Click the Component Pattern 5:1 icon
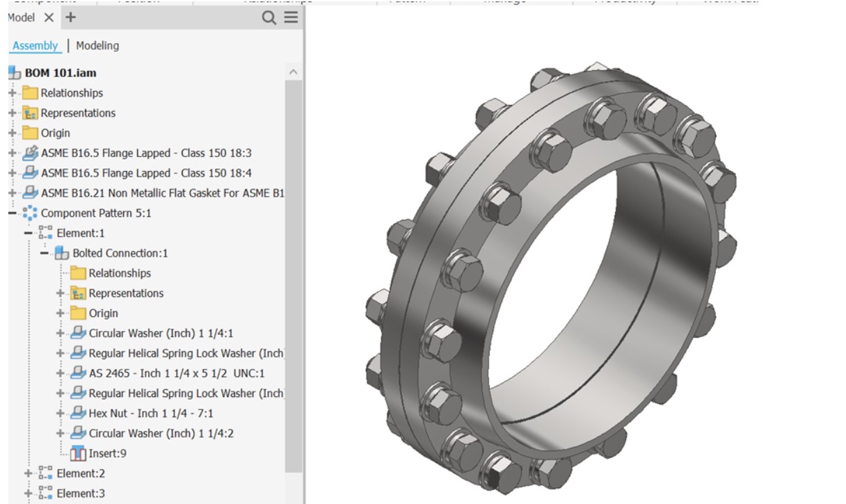Screen dimensions: 846x504 [30, 213]
